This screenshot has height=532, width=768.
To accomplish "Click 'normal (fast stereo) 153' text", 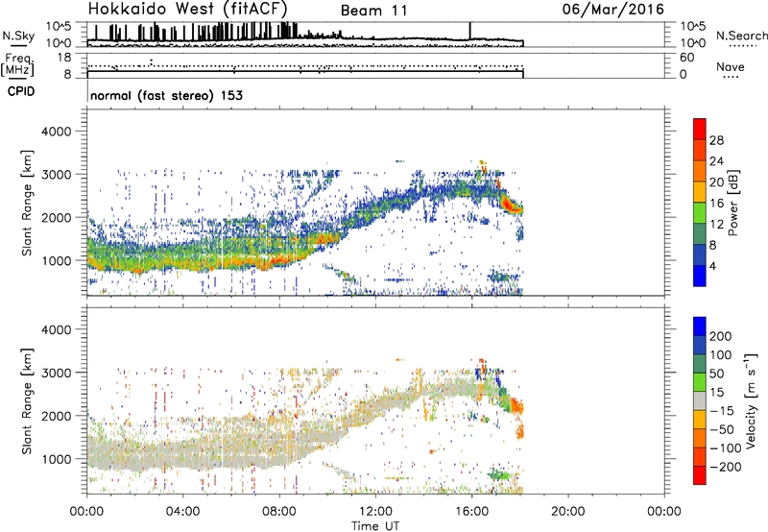I will click(166, 95).
